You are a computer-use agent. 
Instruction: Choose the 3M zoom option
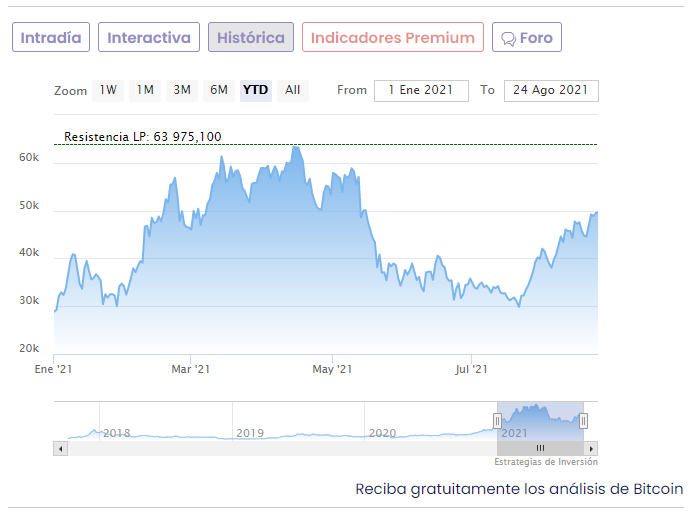tap(182, 90)
